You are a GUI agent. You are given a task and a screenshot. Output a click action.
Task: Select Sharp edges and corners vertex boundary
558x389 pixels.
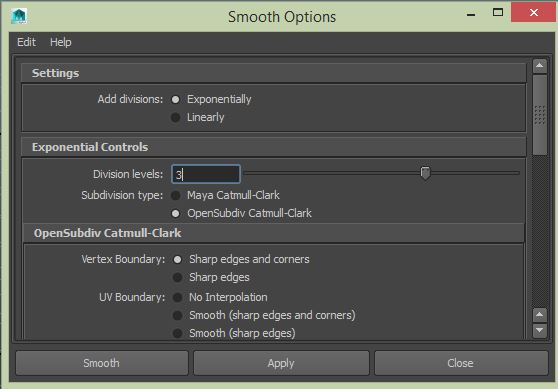(x=177, y=259)
